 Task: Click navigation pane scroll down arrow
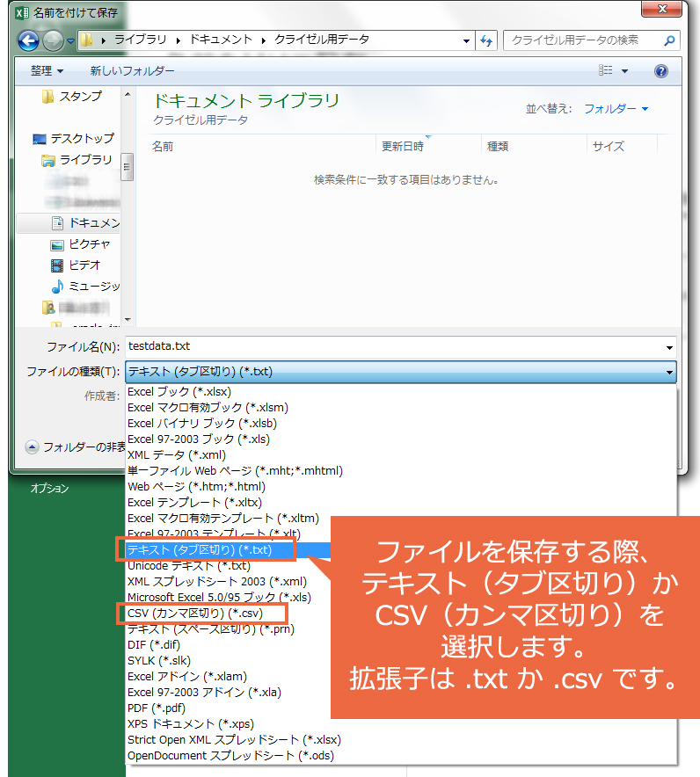(x=128, y=320)
